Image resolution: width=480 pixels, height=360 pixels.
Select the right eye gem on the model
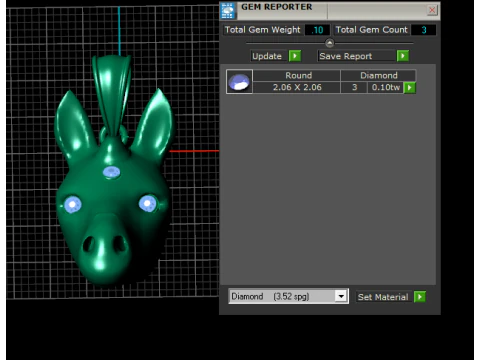coord(148,203)
